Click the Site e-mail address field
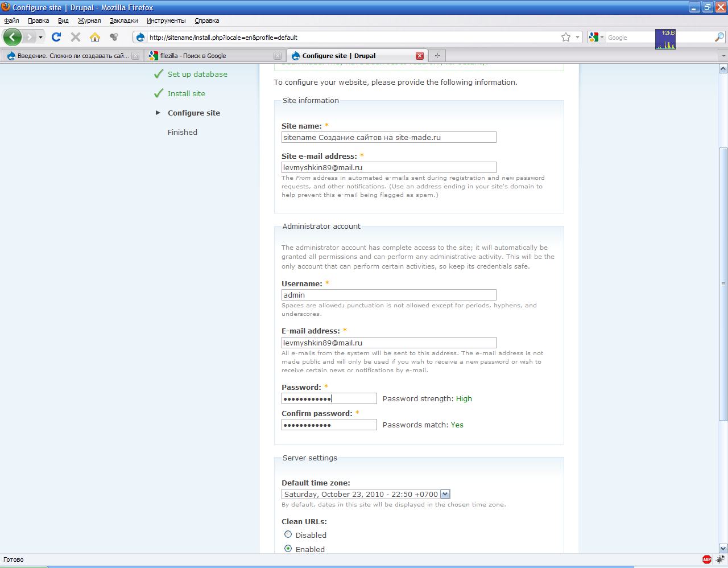The height and width of the screenshot is (568, 728). (389, 167)
